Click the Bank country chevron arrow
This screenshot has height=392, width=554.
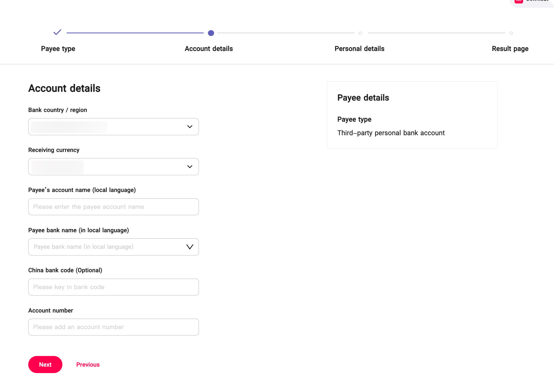pyautogui.click(x=190, y=127)
